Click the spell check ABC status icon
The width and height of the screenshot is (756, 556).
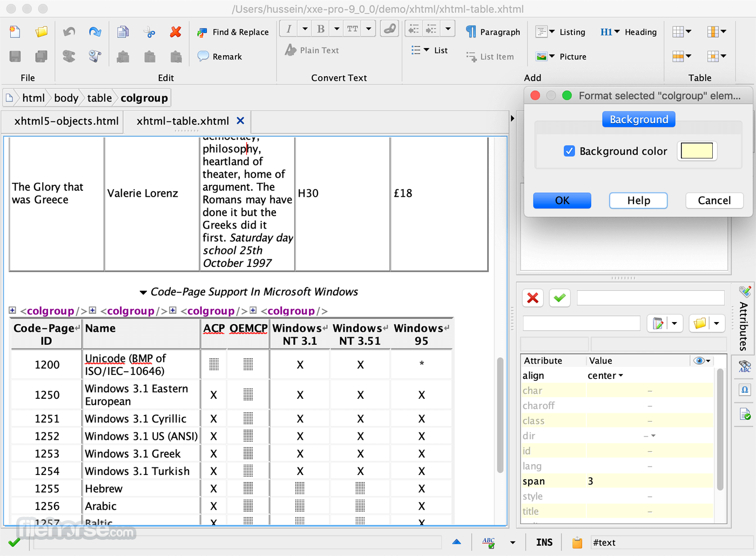489,542
